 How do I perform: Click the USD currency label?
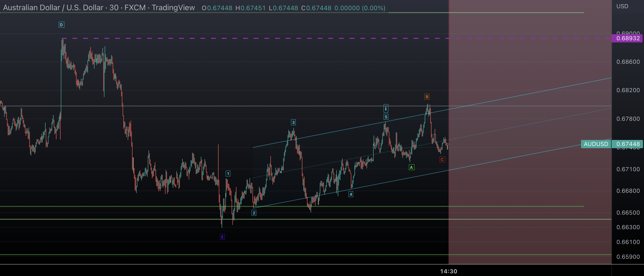tap(622, 6)
